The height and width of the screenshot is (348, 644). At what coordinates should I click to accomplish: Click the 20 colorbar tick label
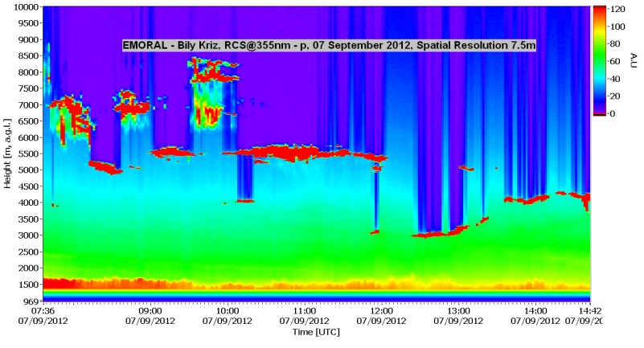tap(614, 96)
